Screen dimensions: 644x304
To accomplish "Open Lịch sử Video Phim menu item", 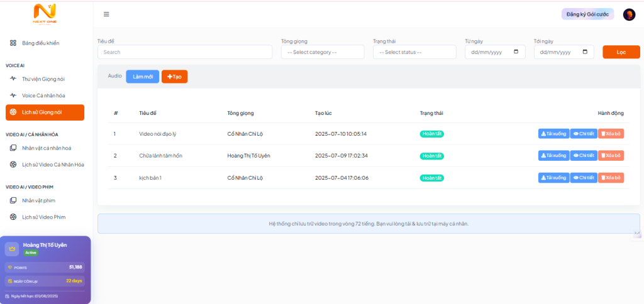I will tap(43, 217).
